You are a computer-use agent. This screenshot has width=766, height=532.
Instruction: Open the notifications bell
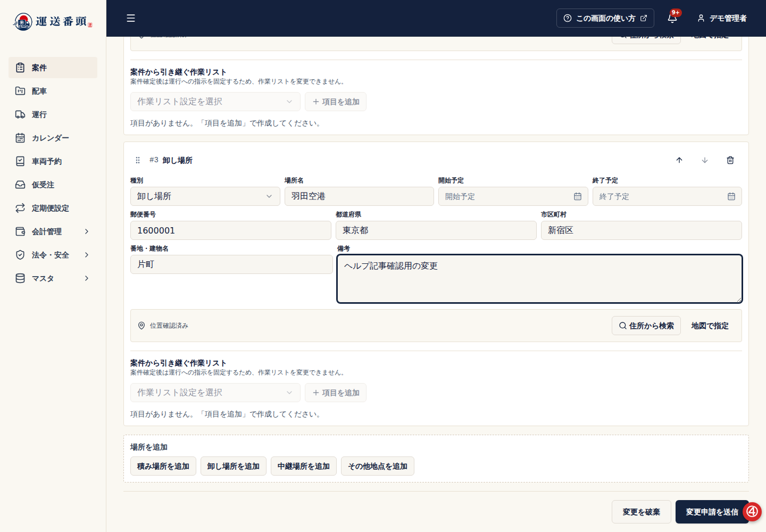(672, 18)
